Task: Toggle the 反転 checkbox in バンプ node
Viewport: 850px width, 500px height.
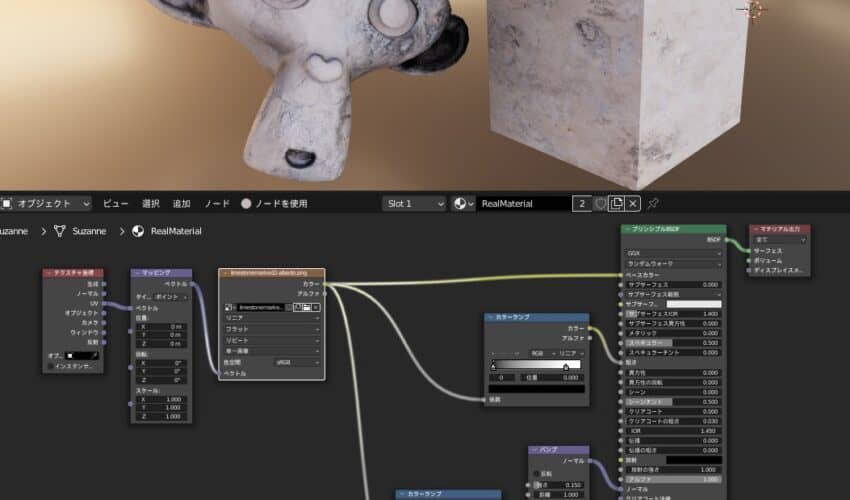Action: tap(537, 473)
